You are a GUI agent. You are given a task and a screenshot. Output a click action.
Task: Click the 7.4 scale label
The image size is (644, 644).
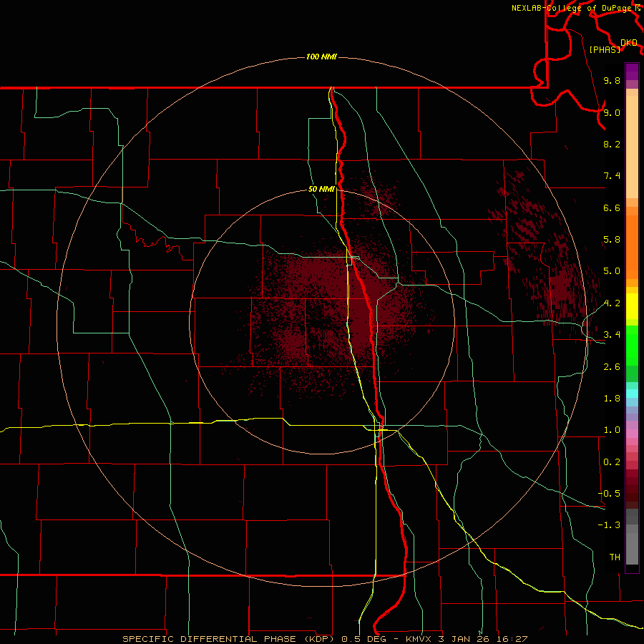(x=612, y=176)
